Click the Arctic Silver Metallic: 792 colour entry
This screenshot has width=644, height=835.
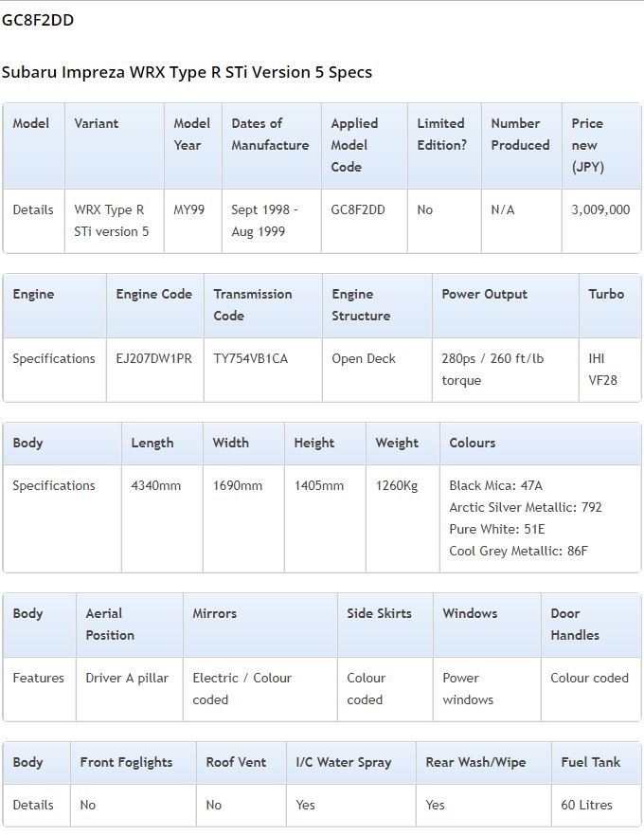point(526,507)
